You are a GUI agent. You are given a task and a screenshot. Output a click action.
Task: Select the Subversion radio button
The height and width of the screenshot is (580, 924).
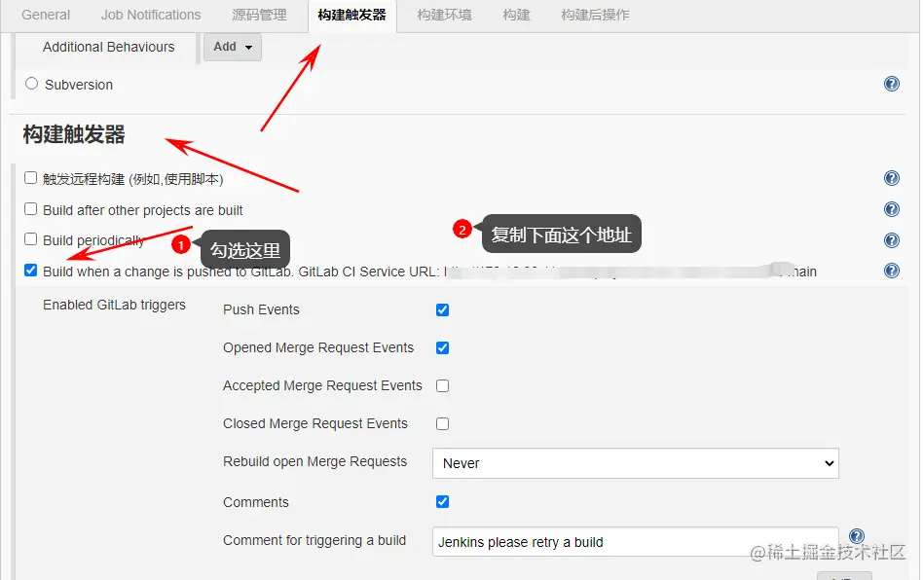[x=31, y=84]
